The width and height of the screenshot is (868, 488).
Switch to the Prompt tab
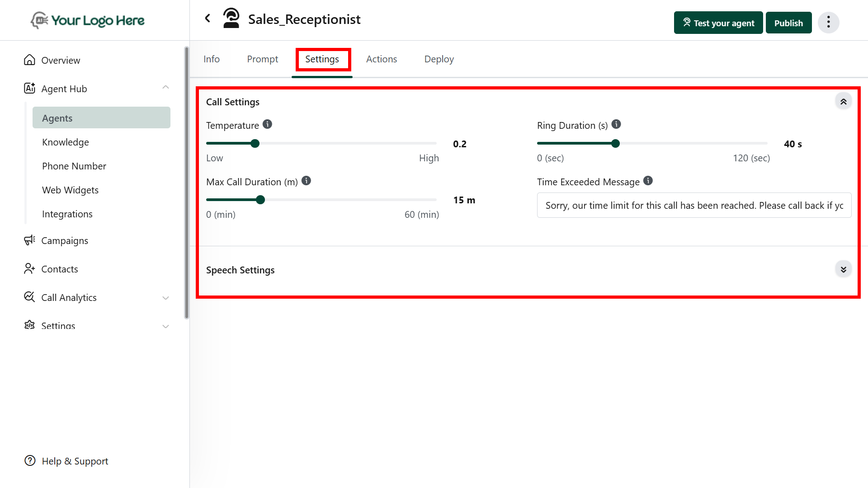[x=262, y=59]
